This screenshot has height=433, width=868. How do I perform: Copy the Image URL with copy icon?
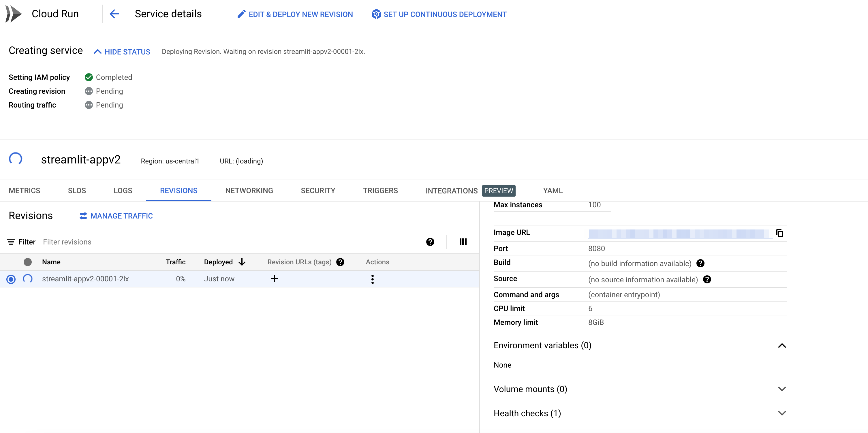[779, 233]
